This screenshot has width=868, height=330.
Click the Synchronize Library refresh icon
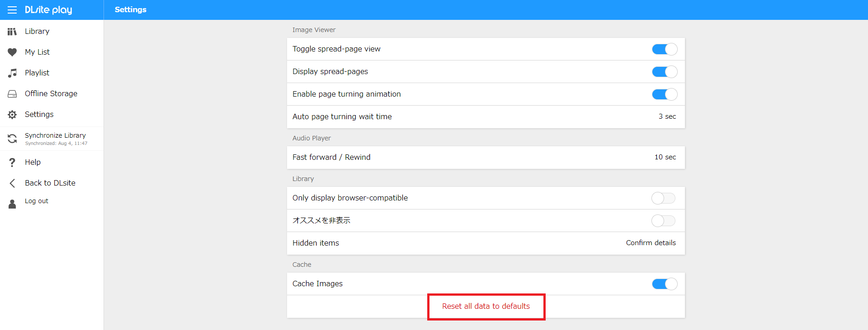(x=12, y=139)
